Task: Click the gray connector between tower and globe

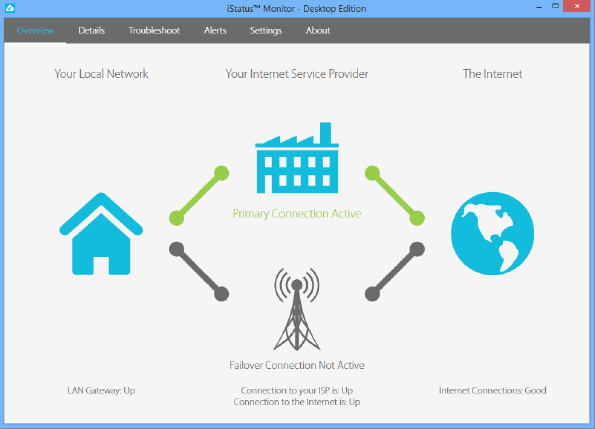Action: click(x=395, y=272)
